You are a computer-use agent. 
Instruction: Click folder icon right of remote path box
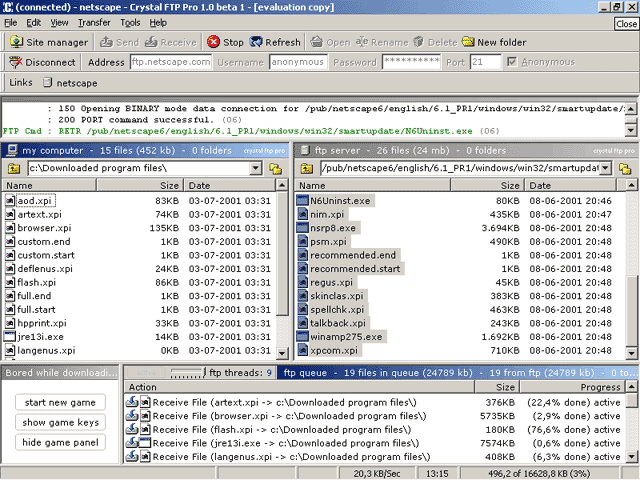(x=625, y=168)
